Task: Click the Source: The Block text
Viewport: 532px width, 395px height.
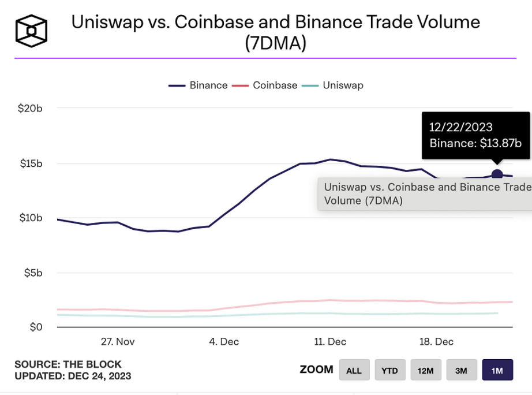Action: [x=68, y=364]
